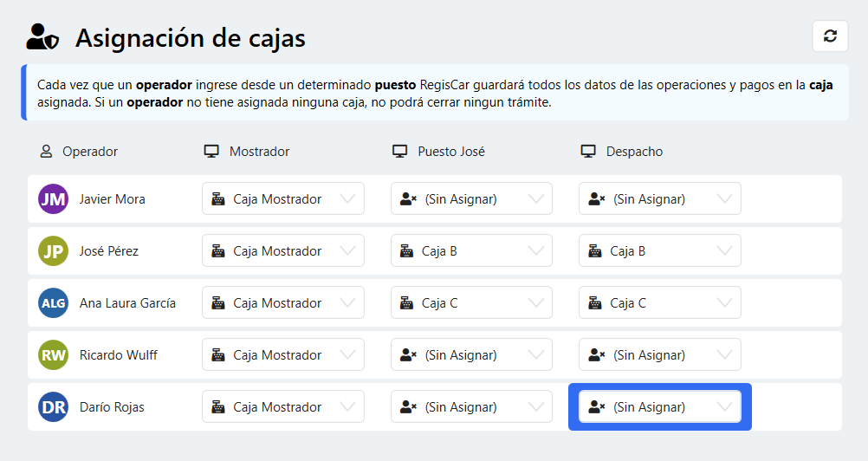Expand José Pérez's Despacho Caja B arrow
The height and width of the screenshot is (461, 868).
point(724,250)
